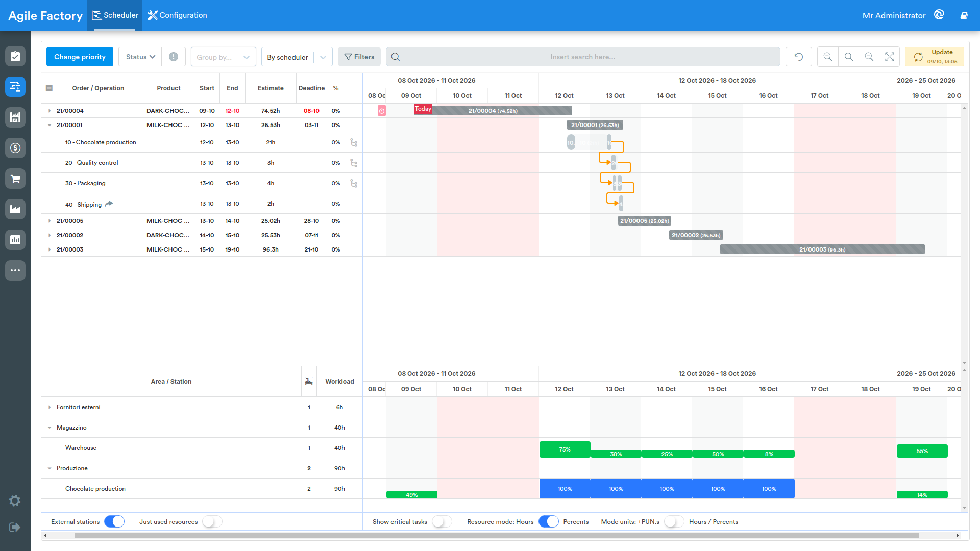980x551 pixels.
Task: Expand Fornitori esterni area row
Action: click(x=50, y=407)
